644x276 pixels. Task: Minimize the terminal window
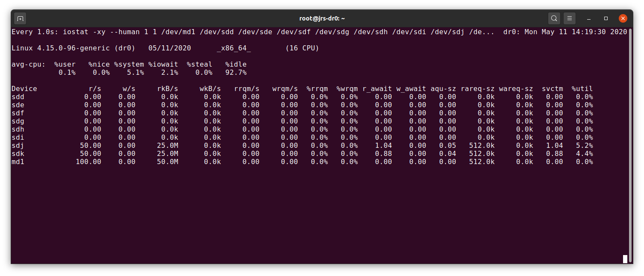(589, 18)
